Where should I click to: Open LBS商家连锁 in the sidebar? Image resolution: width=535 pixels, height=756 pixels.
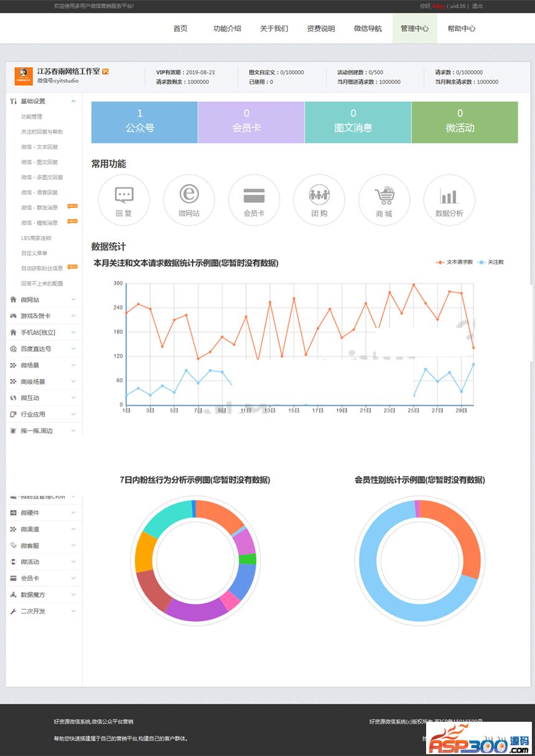pos(36,238)
